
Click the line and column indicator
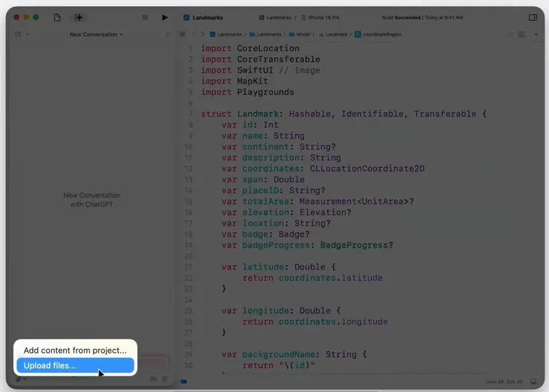pyautogui.click(x=504, y=382)
